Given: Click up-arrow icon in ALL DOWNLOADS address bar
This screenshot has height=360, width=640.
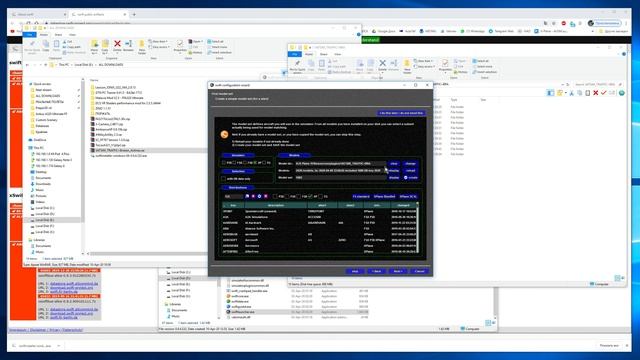Looking at the screenshot, I should (x=45, y=64).
